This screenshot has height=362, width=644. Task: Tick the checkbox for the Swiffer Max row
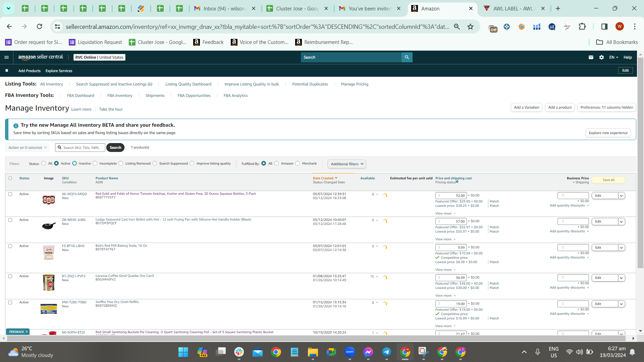[x=10, y=302]
